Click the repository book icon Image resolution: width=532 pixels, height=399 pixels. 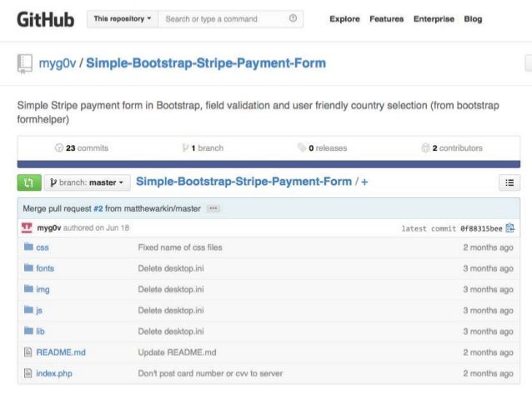tap(25, 63)
